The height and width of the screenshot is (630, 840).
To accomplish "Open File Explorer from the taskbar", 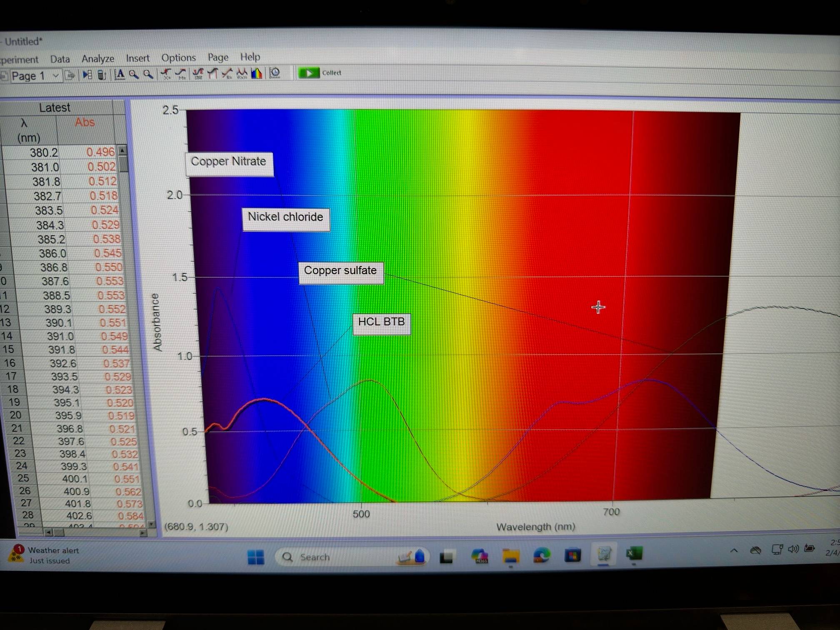I will click(511, 556).
